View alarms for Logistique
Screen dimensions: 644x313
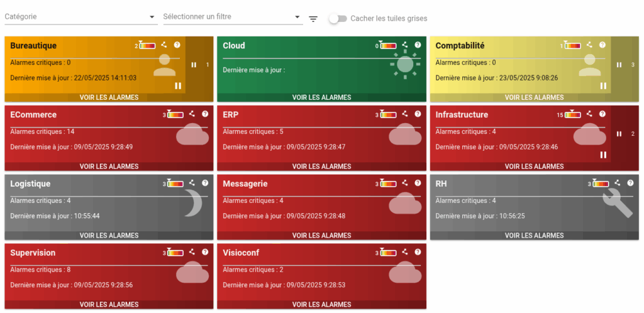tap(109, 236)
